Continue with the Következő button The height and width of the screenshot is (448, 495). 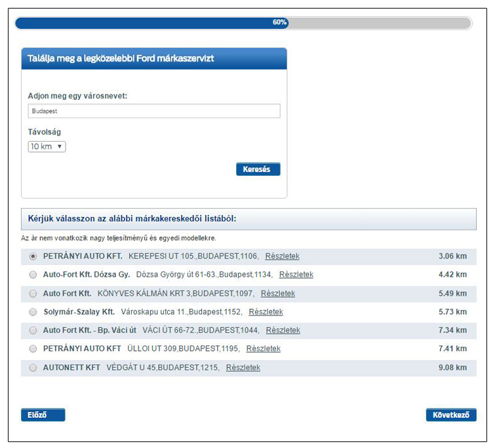pos(451,415)
